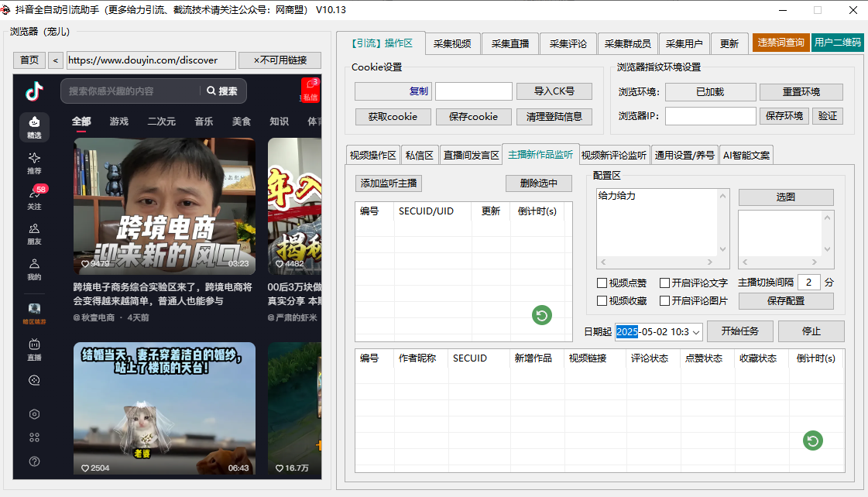Open the 推荐 sidebar icon
This screenshot has height=497, width=868.
click(x=34, y=163)
